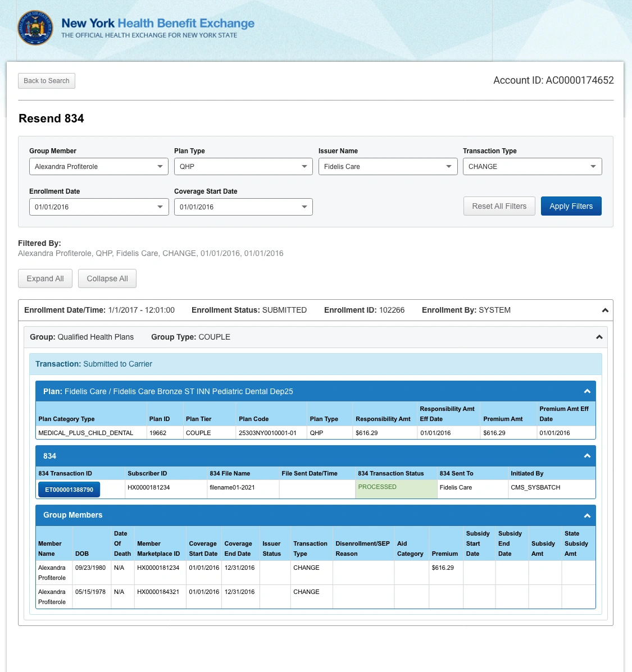Click the New York state seal logo
632x672 pixels.
click(x=35, y=28)
